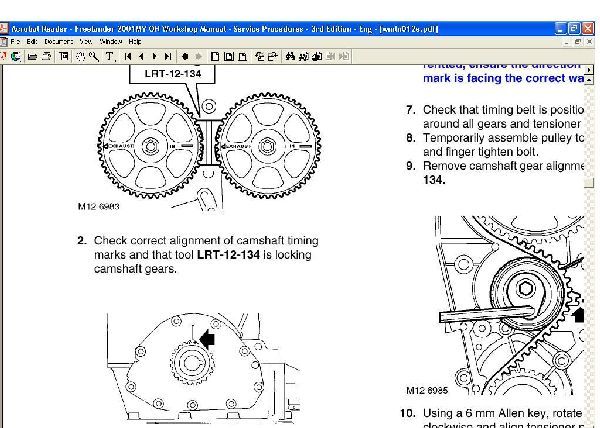600x428 pixels.
Task: Click the Find Again binoculars icon
Action: pyautogui.click(x=303, y=57)
